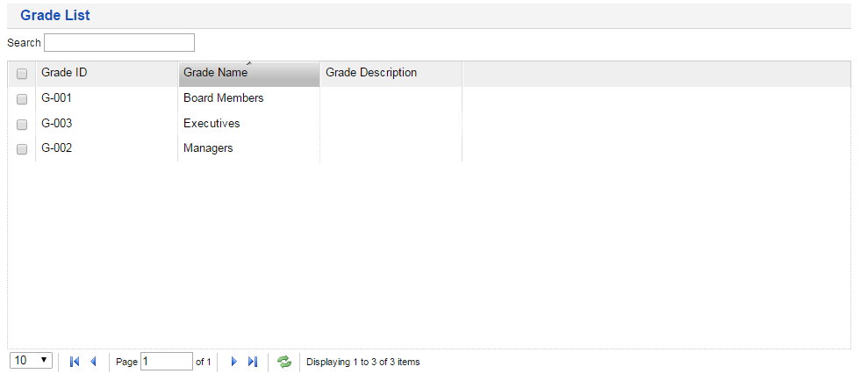Go to the first page
The height and width of the screenshot is (381, 868).
click(x=74, y=362)
